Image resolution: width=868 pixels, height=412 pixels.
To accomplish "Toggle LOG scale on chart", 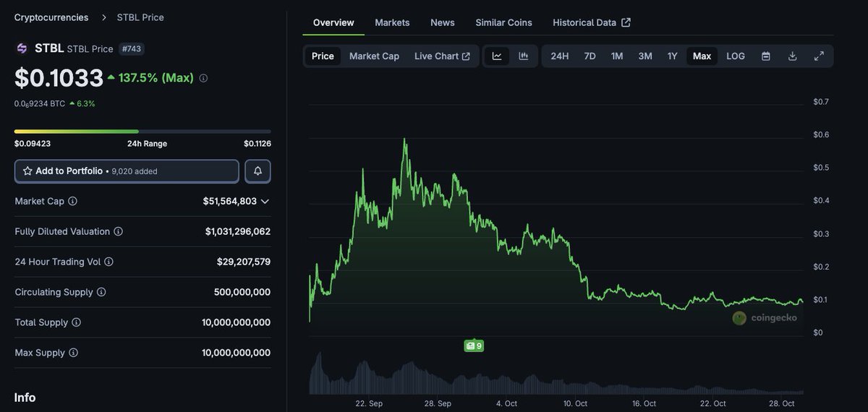I will click(736, 56).
